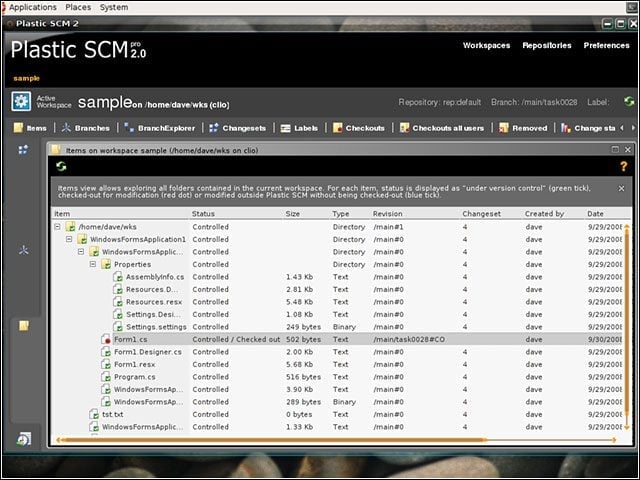Select the Form1.Designer.cs file
The height and width of the screenshot is (480, 640).
coord(148,352)
